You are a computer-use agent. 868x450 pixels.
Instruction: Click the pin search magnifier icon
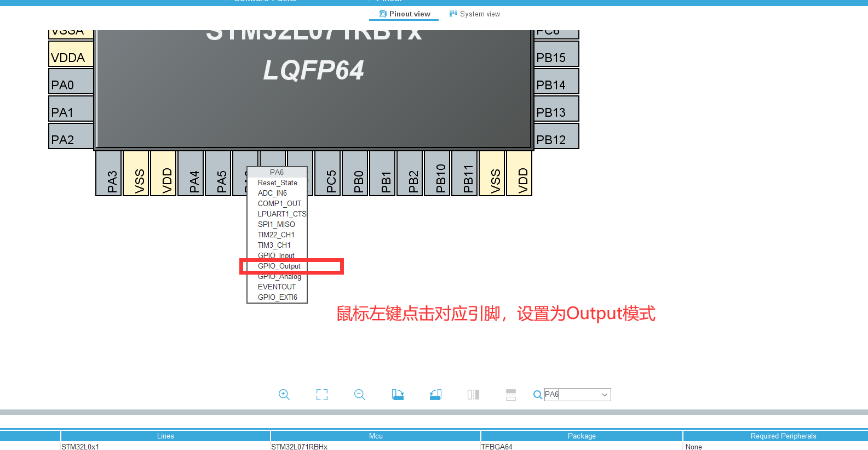(x=538, y=395)
